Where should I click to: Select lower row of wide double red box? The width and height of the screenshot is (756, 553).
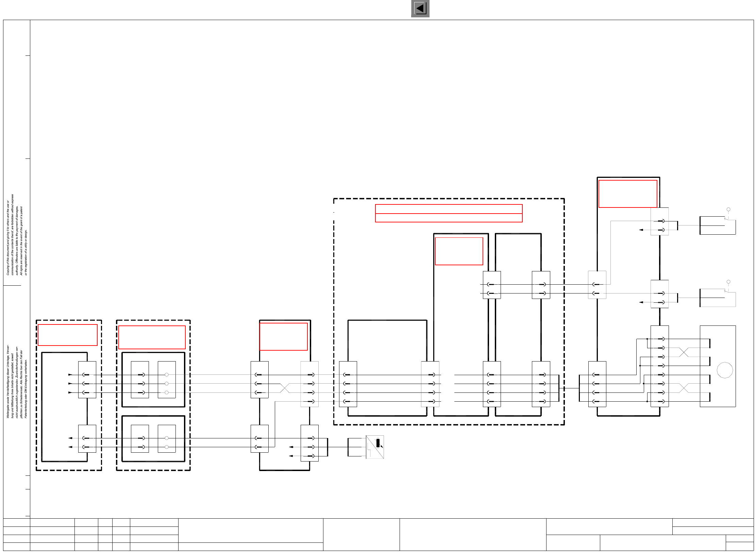pos(448,218)
